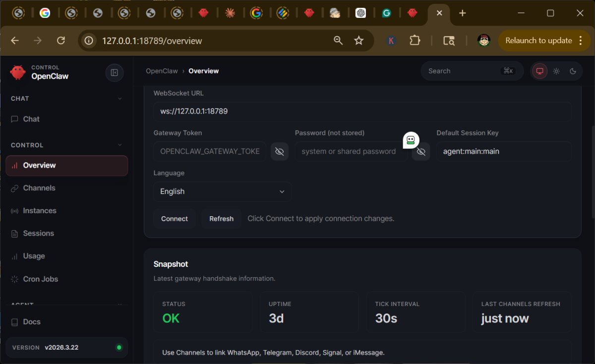
Task: Click the browser address bar URL
Action: [152, 41]
